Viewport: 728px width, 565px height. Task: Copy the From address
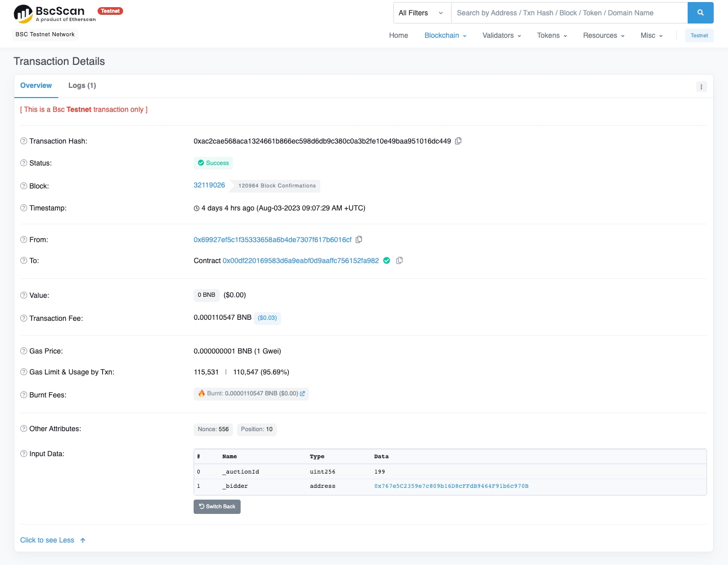[359, 240]
